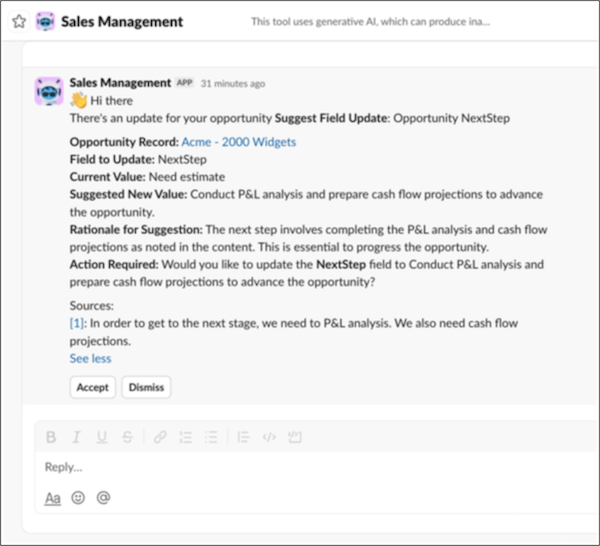Start an ordered list in the reply box

186,437
